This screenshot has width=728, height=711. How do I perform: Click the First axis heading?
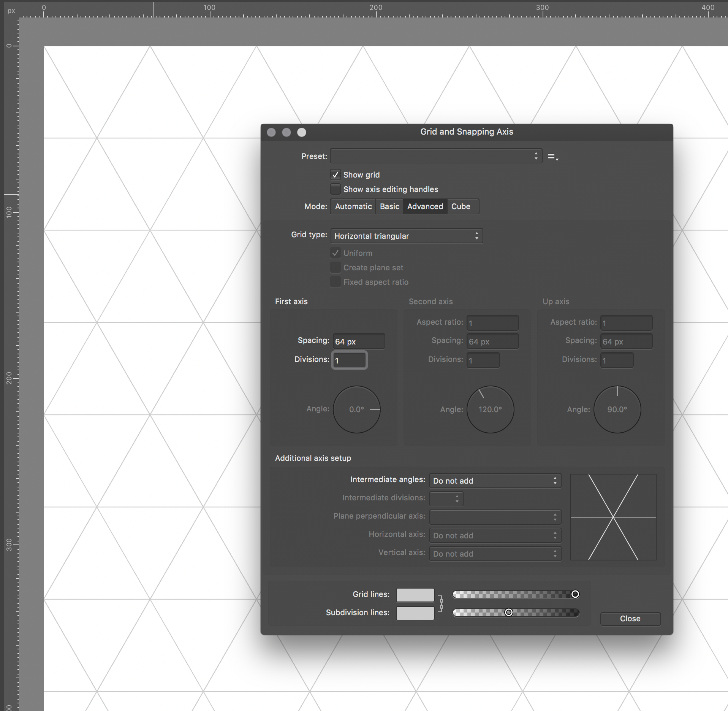pos(291,302)
